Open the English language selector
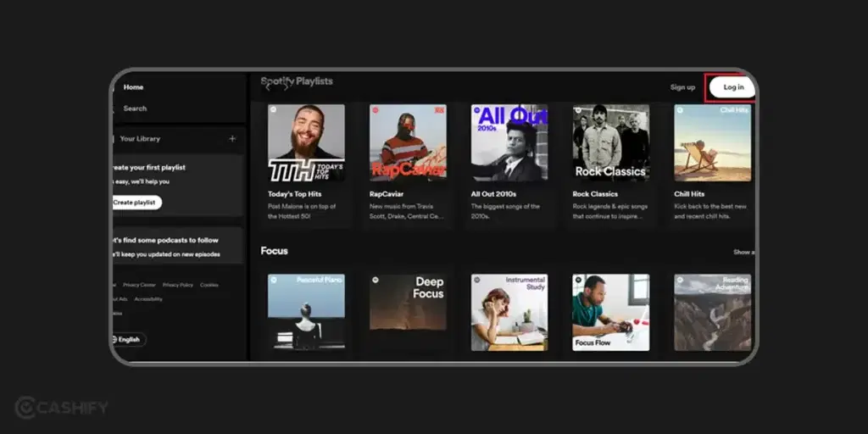 click(129, 339)
